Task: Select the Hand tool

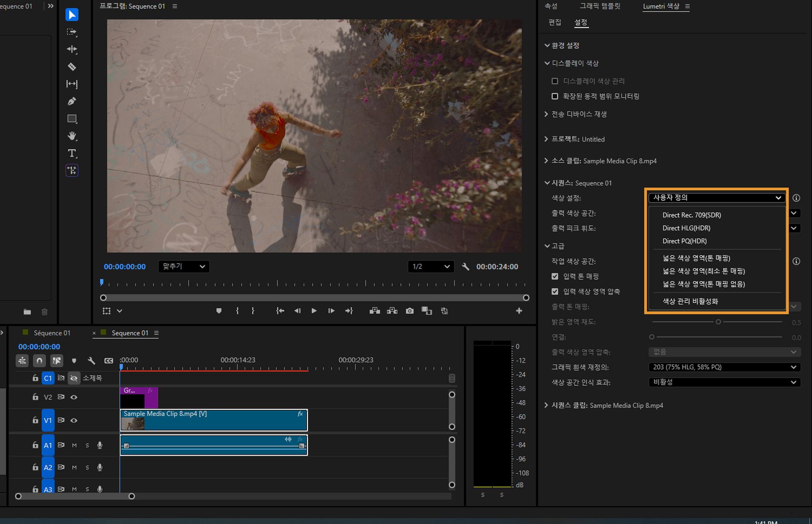Action: pyautogui.click(x=72, y=136)
